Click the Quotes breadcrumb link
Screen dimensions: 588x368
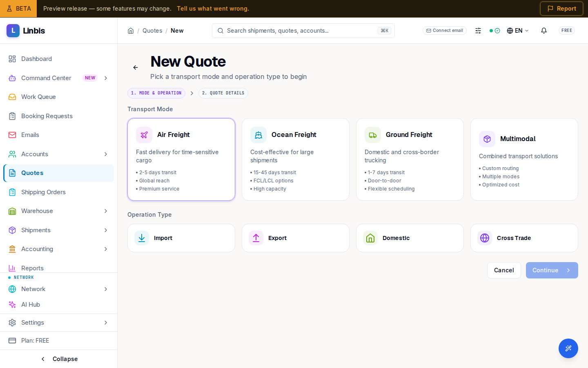tap(152, 31)
